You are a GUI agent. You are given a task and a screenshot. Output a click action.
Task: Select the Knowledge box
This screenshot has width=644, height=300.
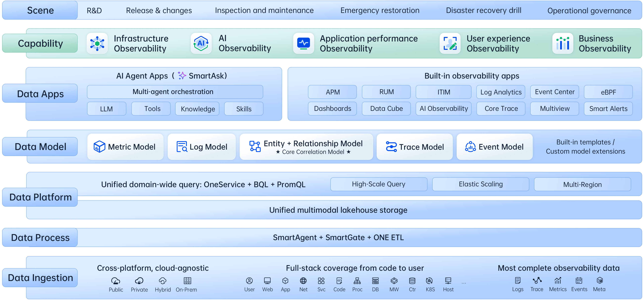tap(197, 109)
